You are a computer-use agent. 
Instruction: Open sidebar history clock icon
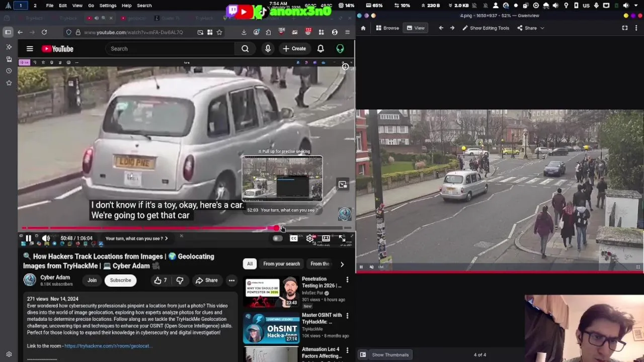(9, 71)
